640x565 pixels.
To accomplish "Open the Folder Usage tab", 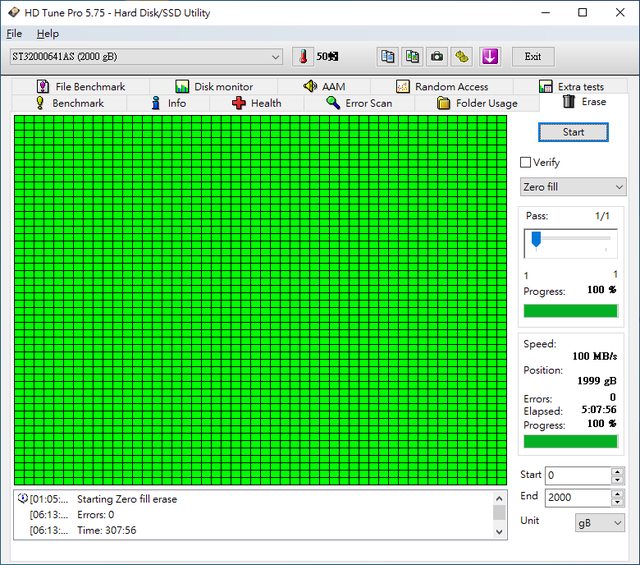I will [477, 103].
